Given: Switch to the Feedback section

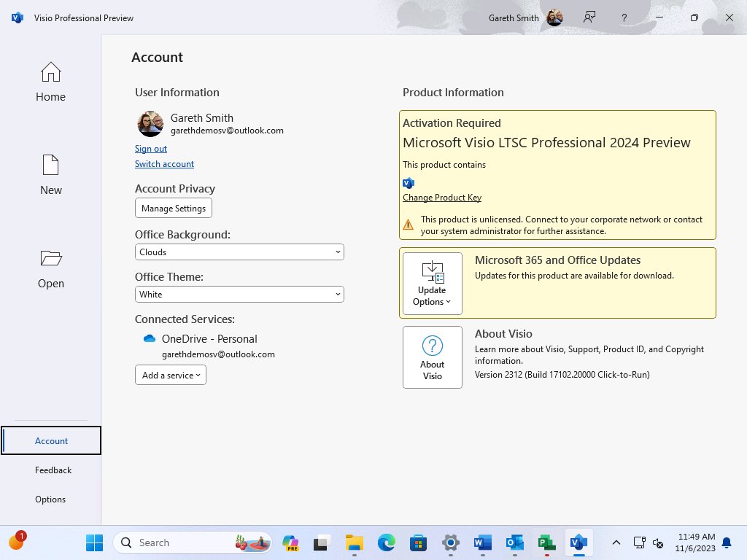Looking at the screenshot, I should click(53, 470).
